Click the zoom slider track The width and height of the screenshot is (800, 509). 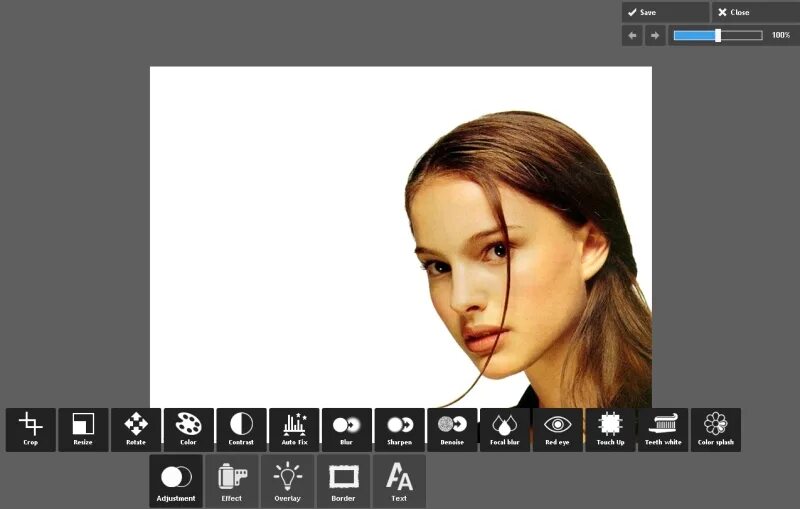pyautogui.click(x=718, y=35)
